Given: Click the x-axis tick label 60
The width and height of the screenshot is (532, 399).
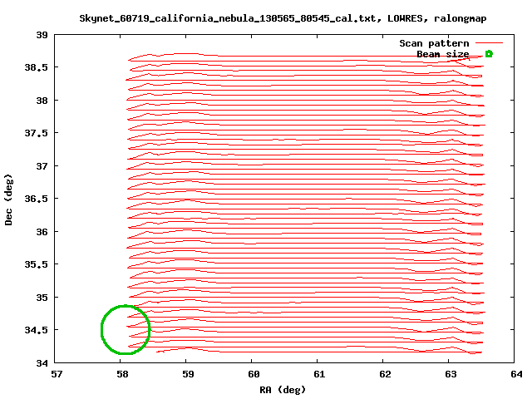Looking at the screenshot, I should (254, 374).
